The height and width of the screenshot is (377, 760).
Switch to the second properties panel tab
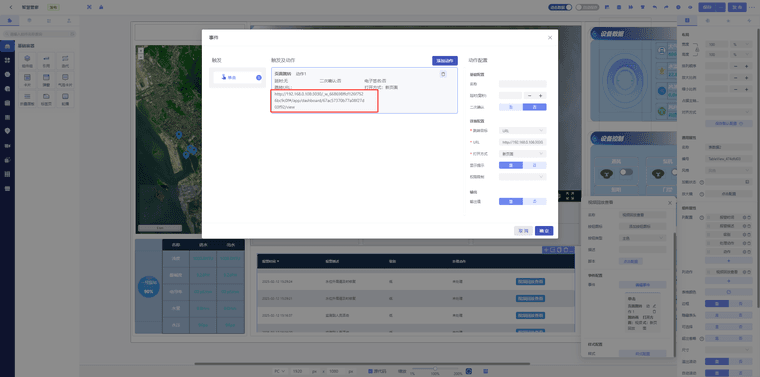click(x=708, y=20)
